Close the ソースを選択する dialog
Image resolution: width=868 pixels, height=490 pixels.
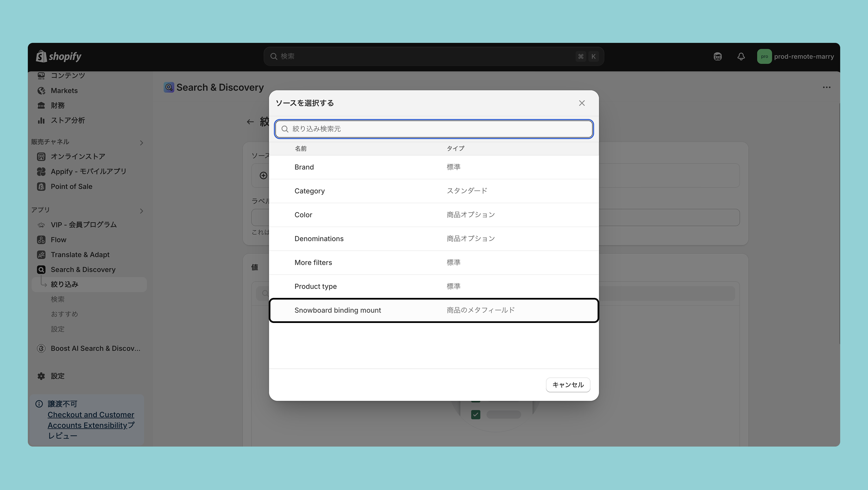(x=581, y=103)
